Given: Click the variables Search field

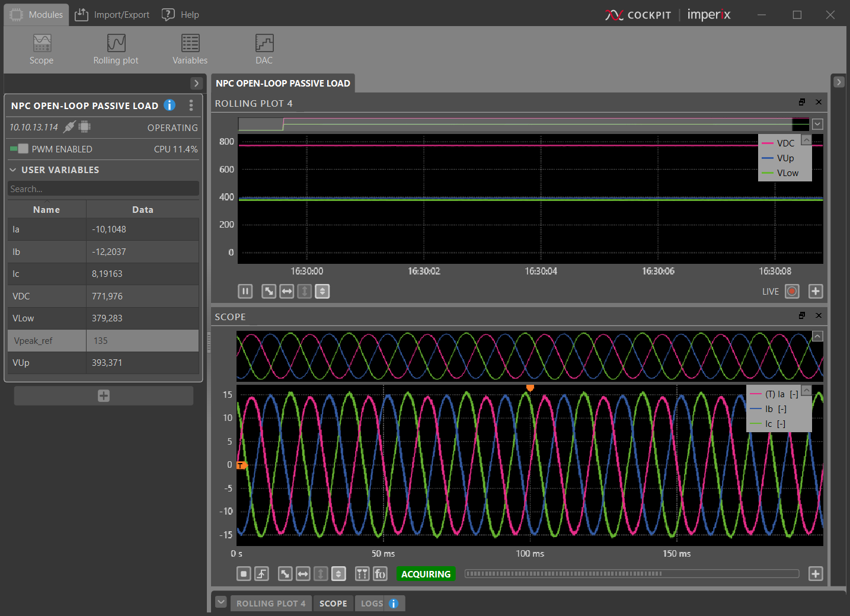Looking at the screenshot, I should coord(103,189).
